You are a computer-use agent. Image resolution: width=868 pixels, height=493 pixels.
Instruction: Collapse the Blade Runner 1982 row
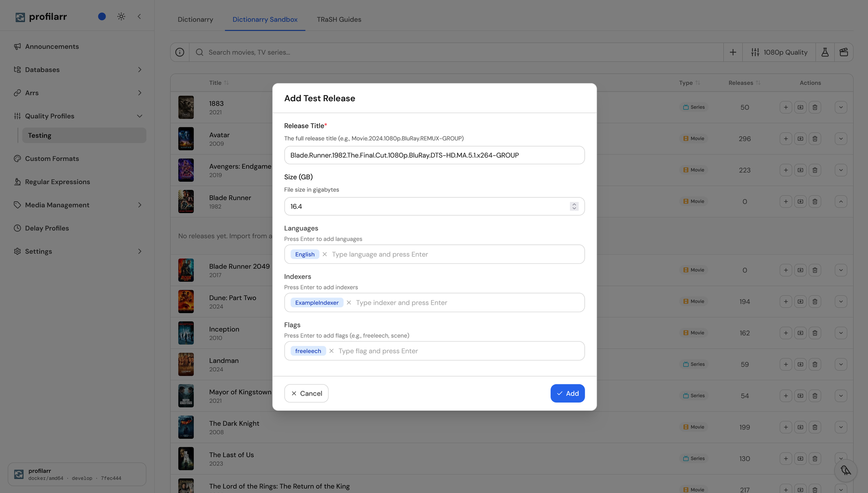click(841, 202)
